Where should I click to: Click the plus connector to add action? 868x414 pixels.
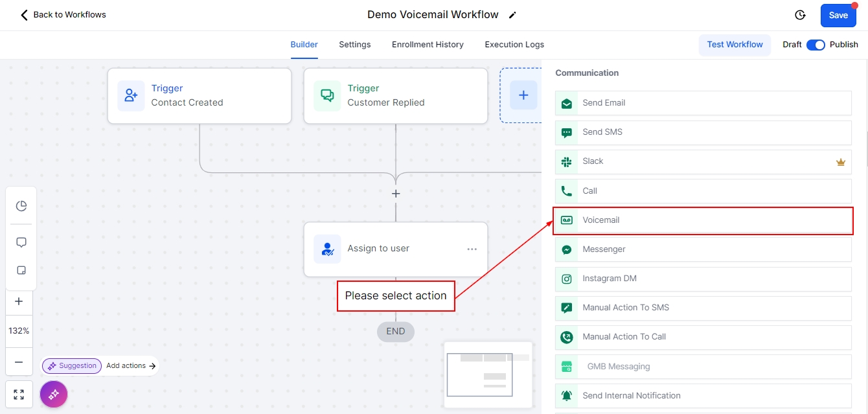(396, 194)
